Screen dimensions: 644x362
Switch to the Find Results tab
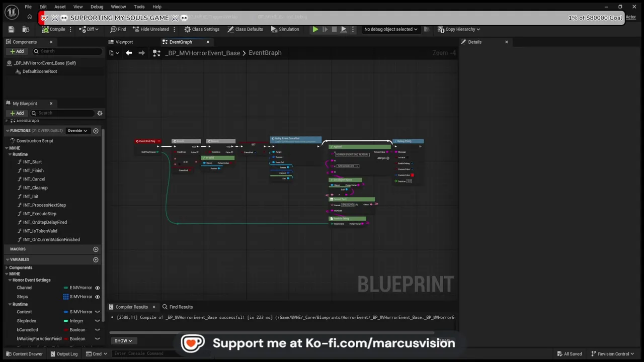pyautogui.click(x=178, y=307)
